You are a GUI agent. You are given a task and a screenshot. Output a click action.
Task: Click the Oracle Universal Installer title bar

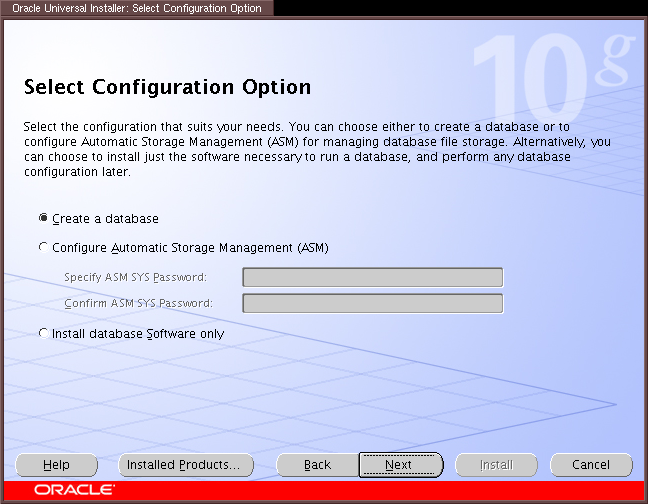click(136, 8)
